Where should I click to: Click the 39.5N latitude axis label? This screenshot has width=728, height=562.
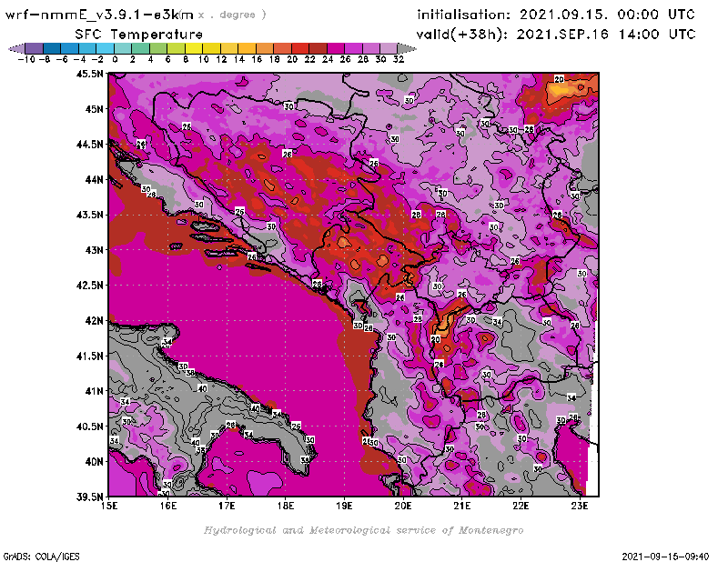click(89, 497)
